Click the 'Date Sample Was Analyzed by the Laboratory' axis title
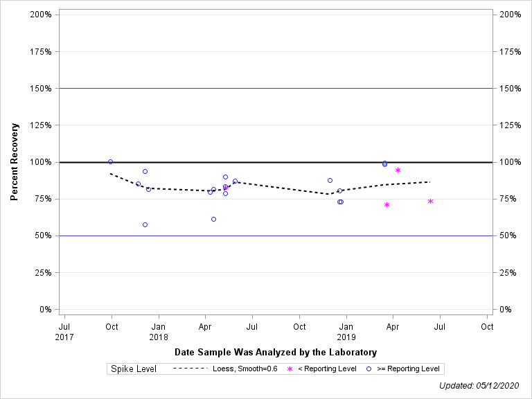 (x=276, y=352)
